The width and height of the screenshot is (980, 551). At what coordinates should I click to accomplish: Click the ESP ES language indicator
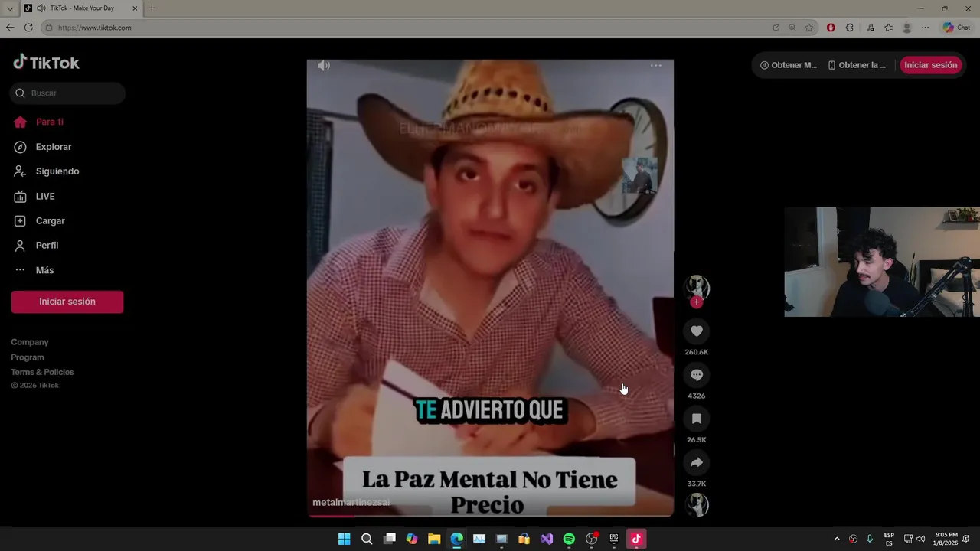coord(889,539)
